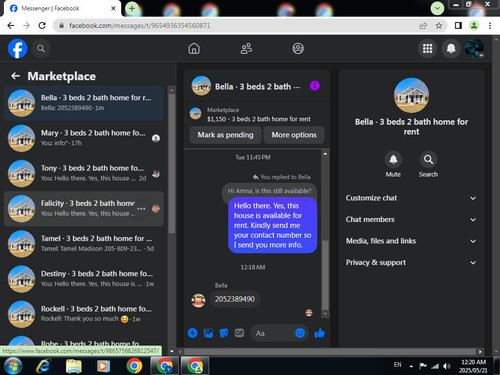Viewport: 500px width, 375px height.
Task: Open the Facebook search magnifier icon
Action: (41, 49)
